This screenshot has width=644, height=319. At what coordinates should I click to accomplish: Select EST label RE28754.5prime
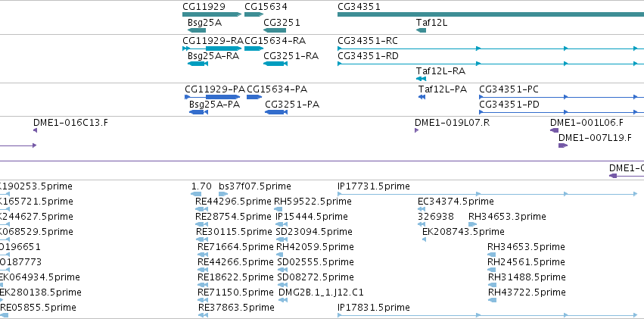pyautogui.click(x=233, y=217)
